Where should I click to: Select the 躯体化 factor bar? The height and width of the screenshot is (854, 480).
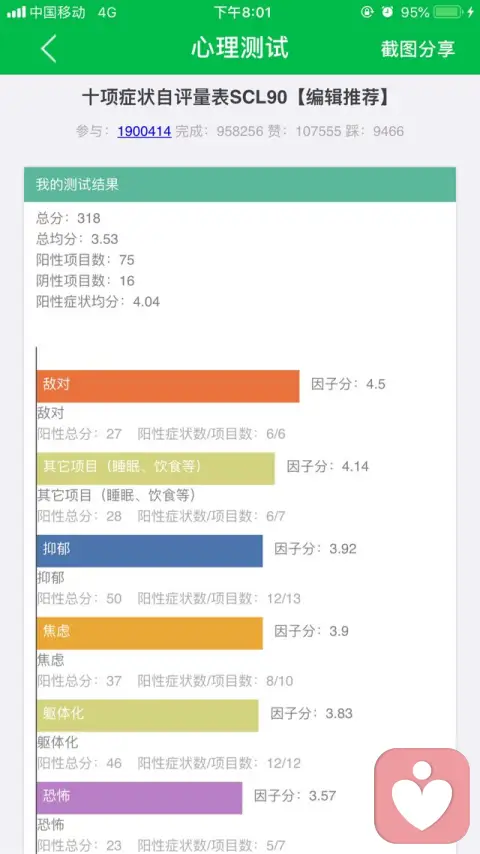147,716
